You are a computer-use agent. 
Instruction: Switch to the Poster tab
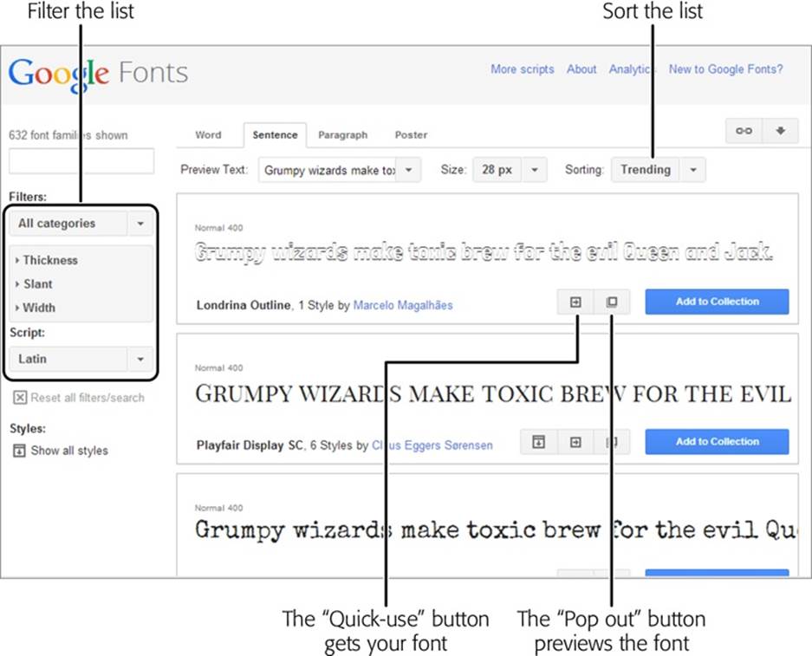point(411,135)
